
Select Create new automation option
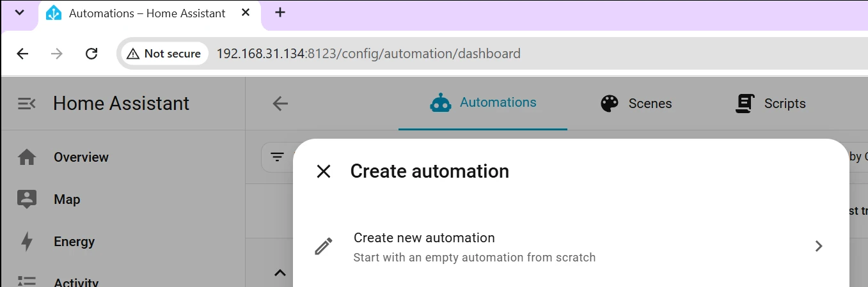[x=571, y=247]
